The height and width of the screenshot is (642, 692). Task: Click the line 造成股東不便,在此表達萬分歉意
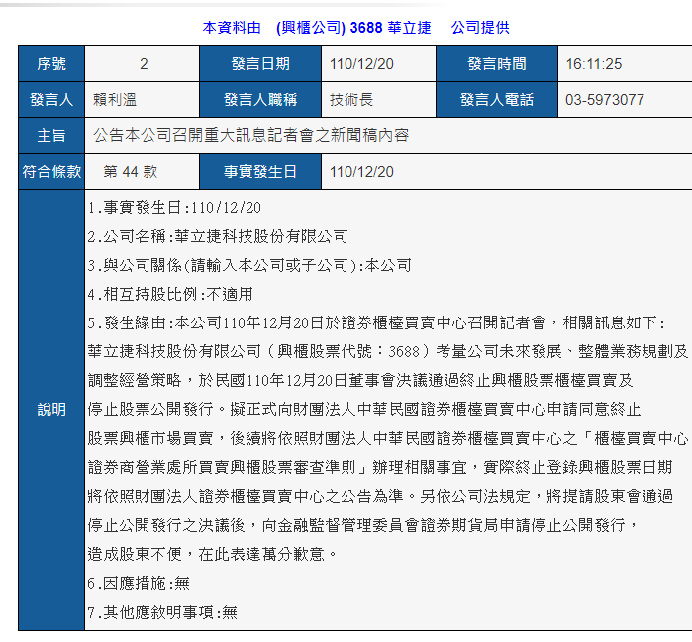tap(212, 554)
